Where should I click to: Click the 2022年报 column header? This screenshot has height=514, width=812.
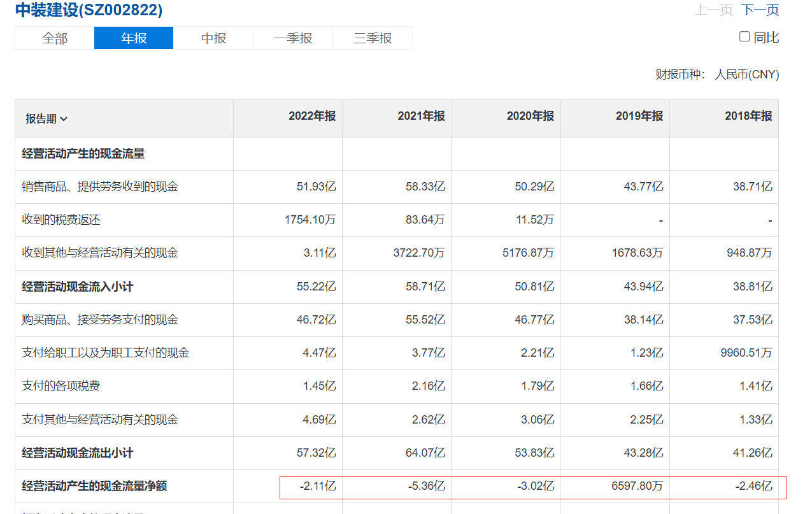311,116
